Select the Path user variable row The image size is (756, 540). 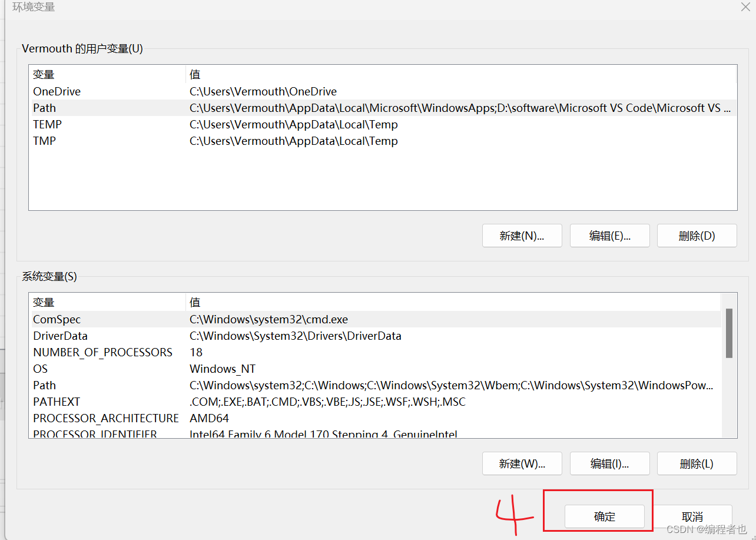pos(118,108)
